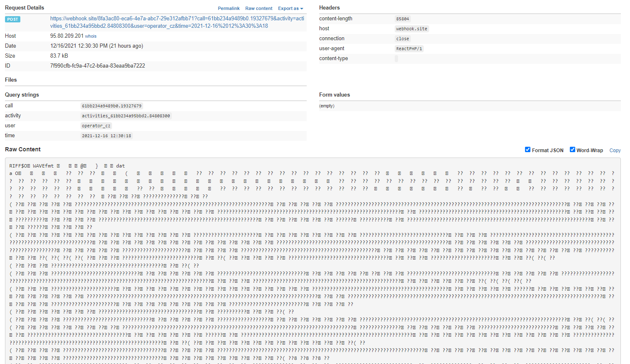This screenshot has width=630, height=364.
Task: Open the Export as dropdown
Action: (290, 8)
